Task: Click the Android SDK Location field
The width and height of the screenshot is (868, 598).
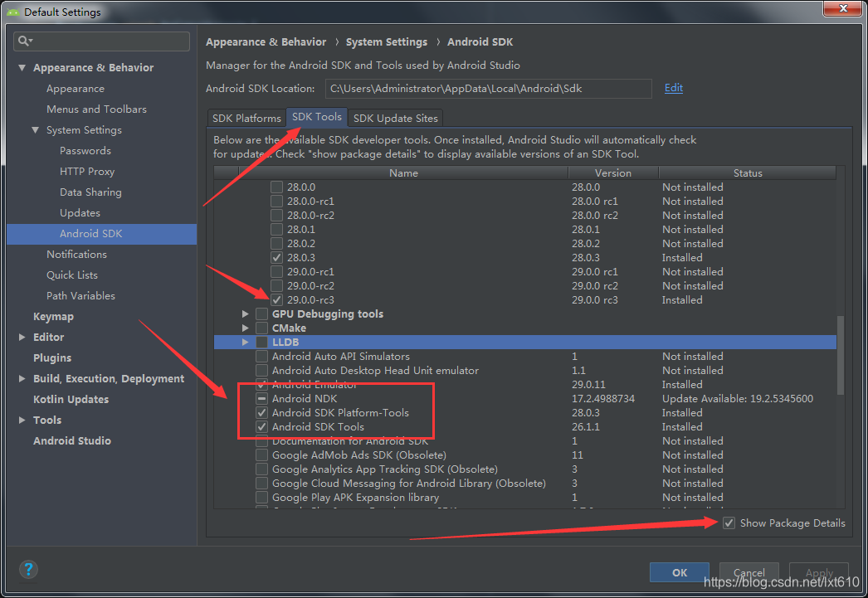Action: pyautogui.click(x=488, y=89)
